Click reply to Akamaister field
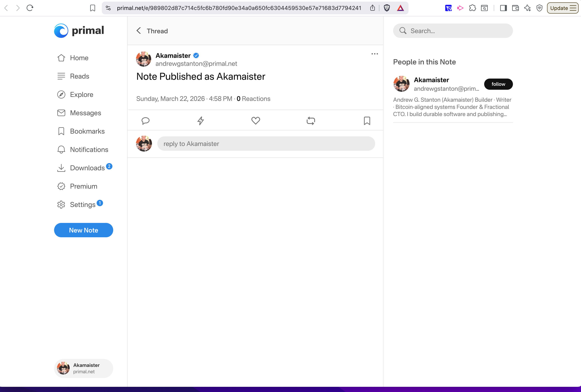This screenshot has height=392, width=581. [266, 144]
